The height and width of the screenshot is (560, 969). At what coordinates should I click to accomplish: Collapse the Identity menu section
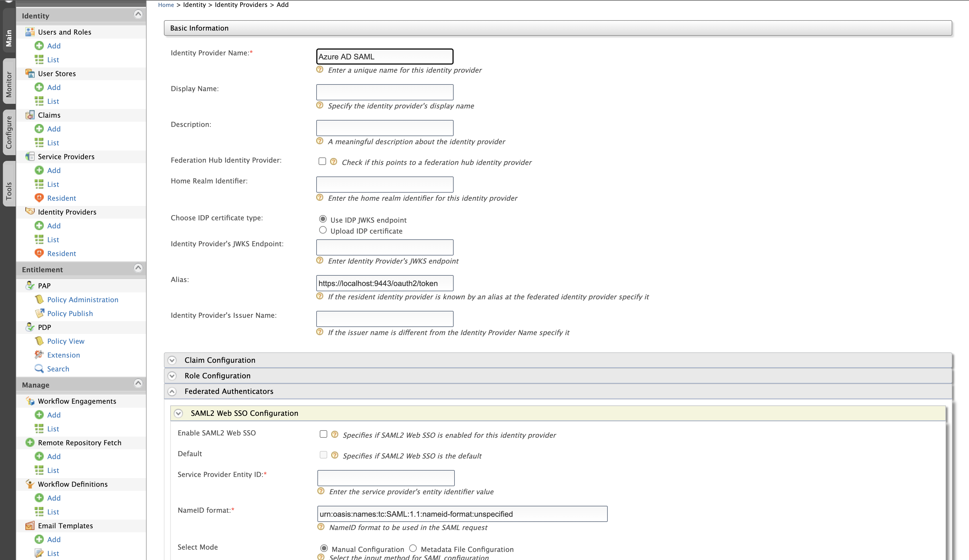(x=138, y=15)
